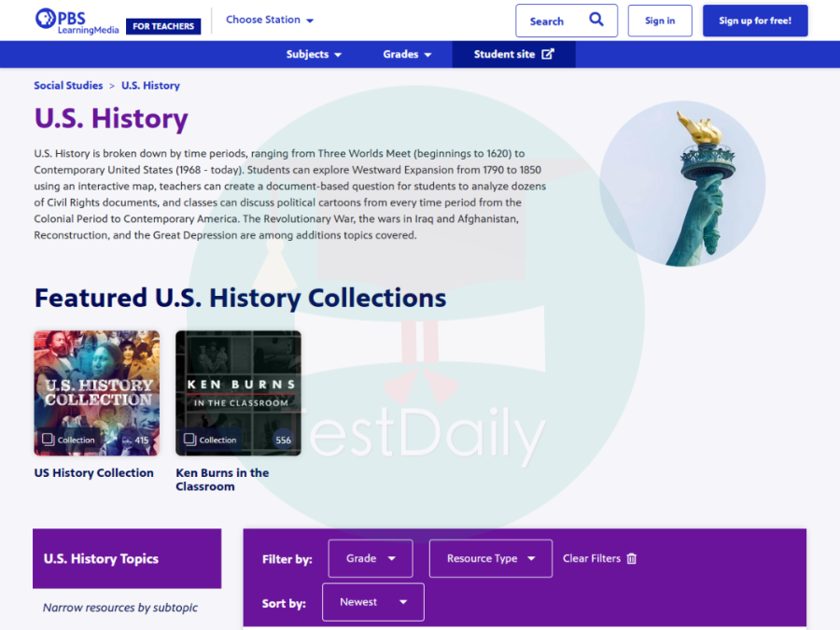Click the PBS LearningMedia logo
Image resolution: width=840 pixels, height=630 pixels.
coord(77,21)
